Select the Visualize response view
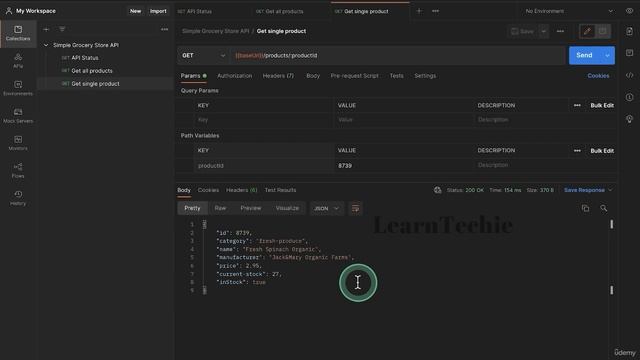Image resolution: width=640 pixels, height=360 pixels. [x=287, y=209]
